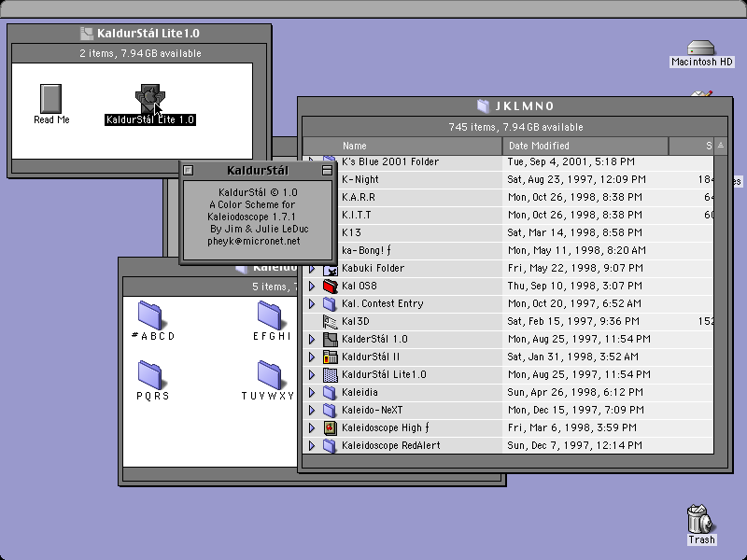Select the K's Blue 2001 Folder row
The image size is (747, 560).
[508, 161]
